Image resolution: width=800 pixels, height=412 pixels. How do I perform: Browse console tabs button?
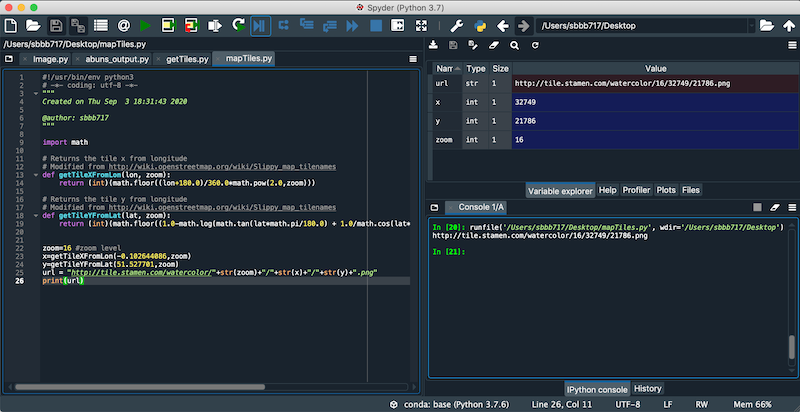[434, 208]
